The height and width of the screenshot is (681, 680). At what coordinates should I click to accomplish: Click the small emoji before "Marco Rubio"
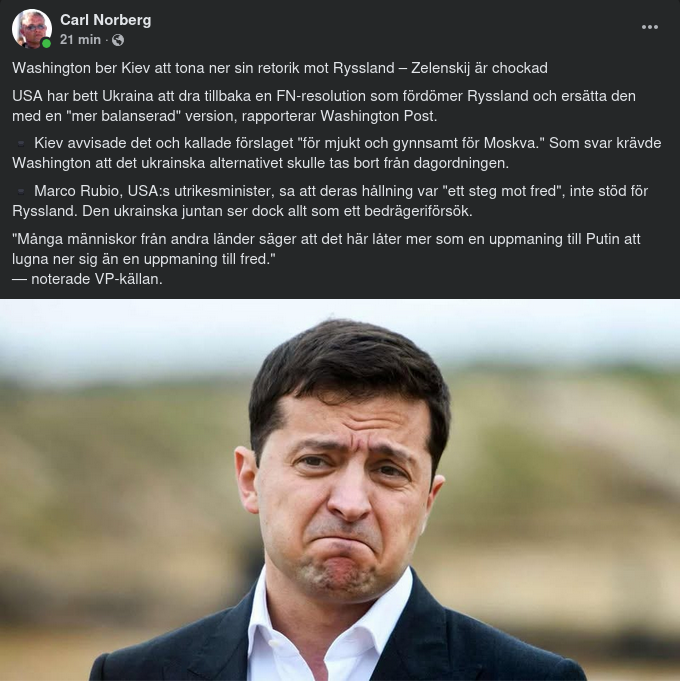pyautogui.click(x=21, y=191)
